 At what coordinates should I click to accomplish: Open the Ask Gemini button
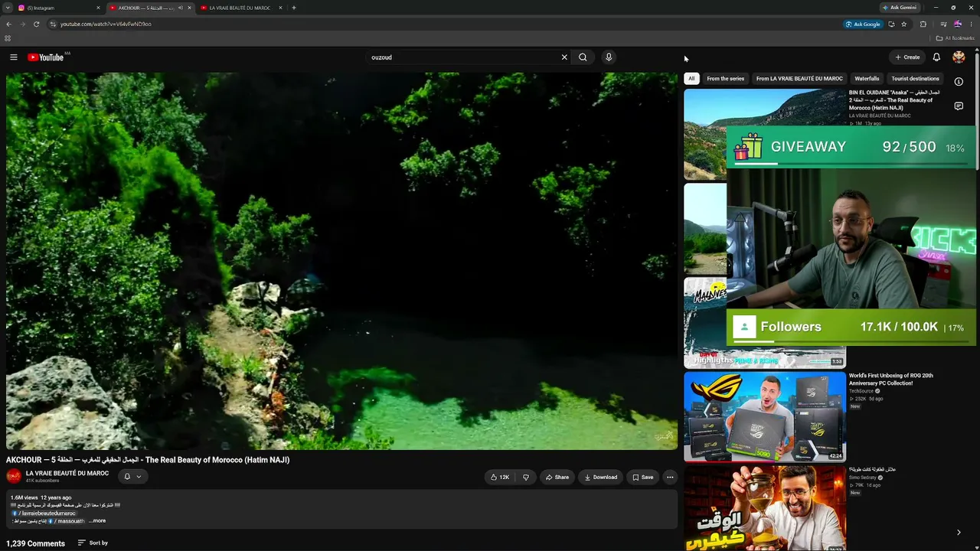click(x=900, y=8)
